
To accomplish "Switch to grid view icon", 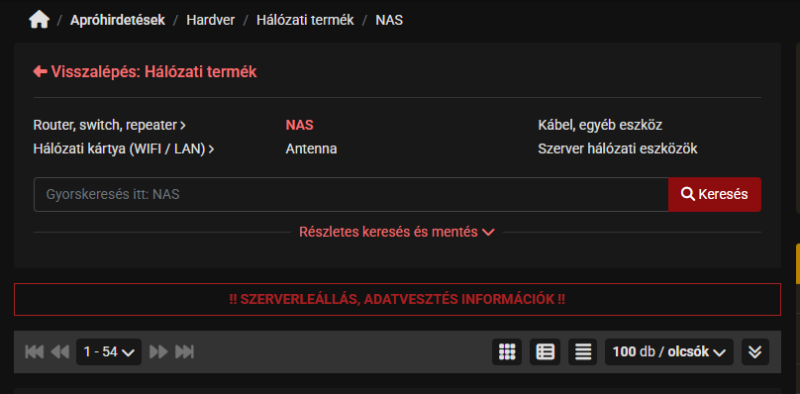I will pos(507,352).
